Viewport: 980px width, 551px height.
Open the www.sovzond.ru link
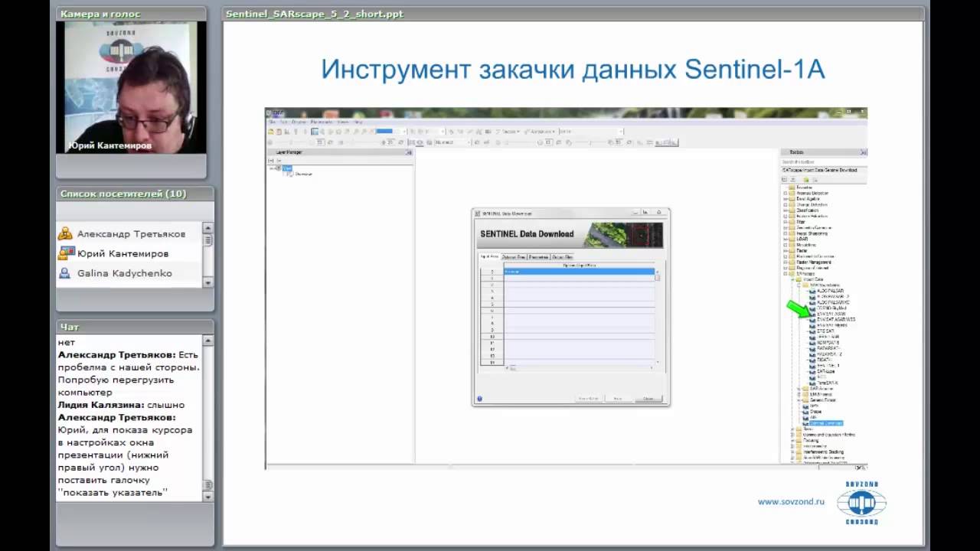coord(791,502)
